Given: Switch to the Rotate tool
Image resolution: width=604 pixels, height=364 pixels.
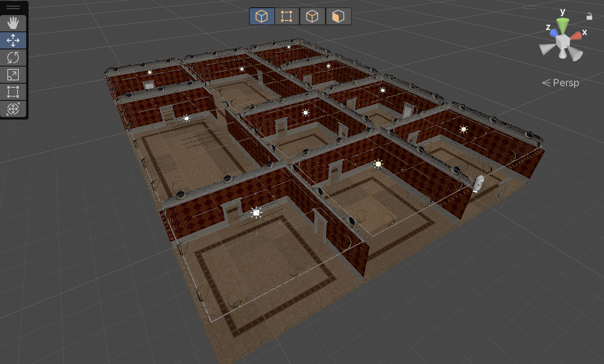Looking at the screenshot, I should coord(13,58).
